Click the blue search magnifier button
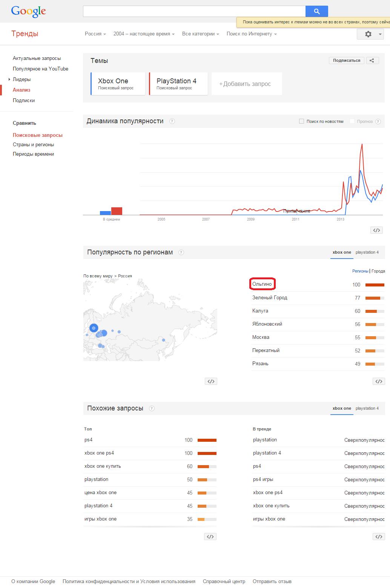The width and height of the screenshot is (390, 588). (x=317, y=11)
